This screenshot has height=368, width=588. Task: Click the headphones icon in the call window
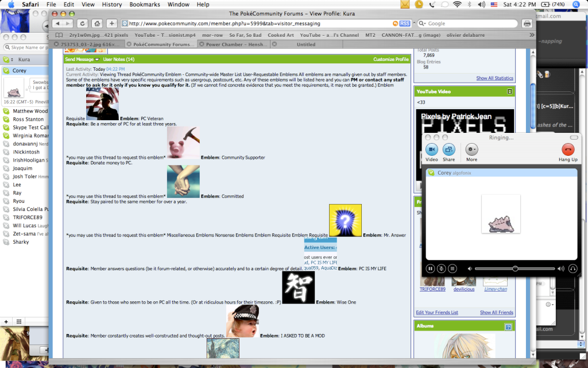(x=572, y=269)
